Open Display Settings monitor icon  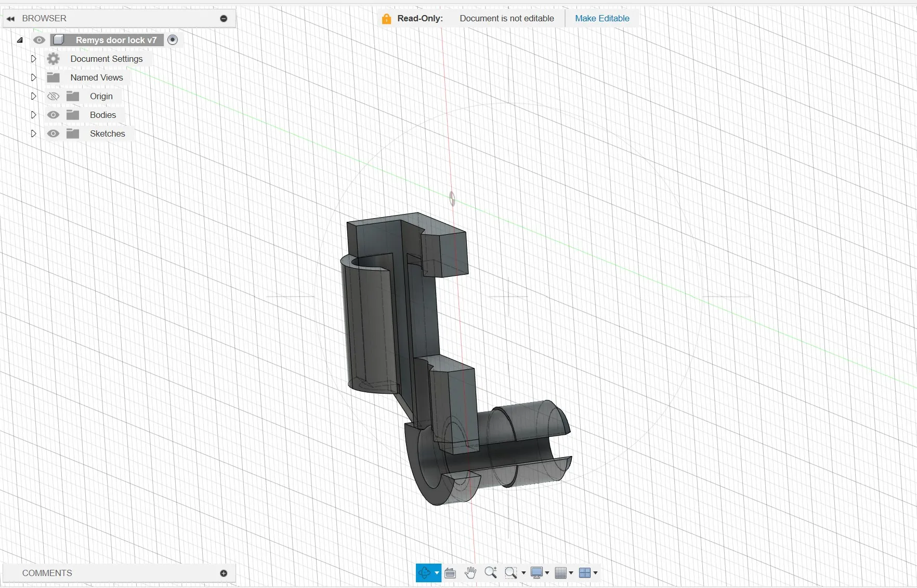click(x=536, y=573)
